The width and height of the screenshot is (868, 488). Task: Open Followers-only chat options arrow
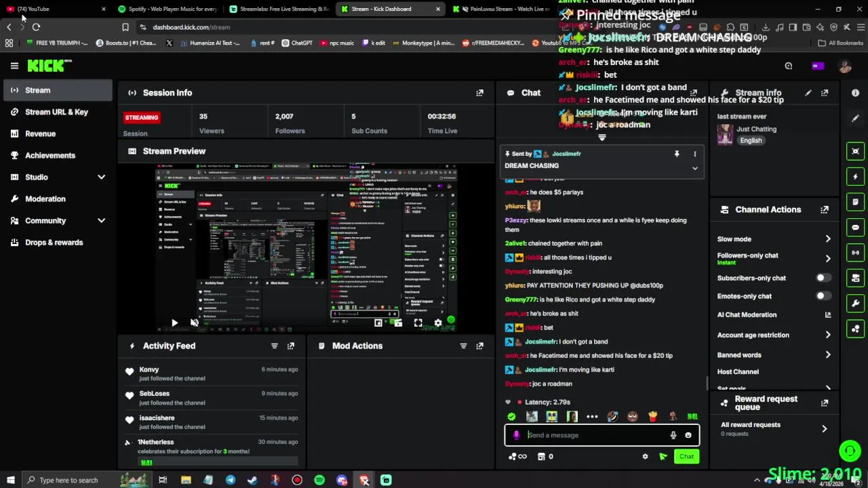tap(828, 258)
